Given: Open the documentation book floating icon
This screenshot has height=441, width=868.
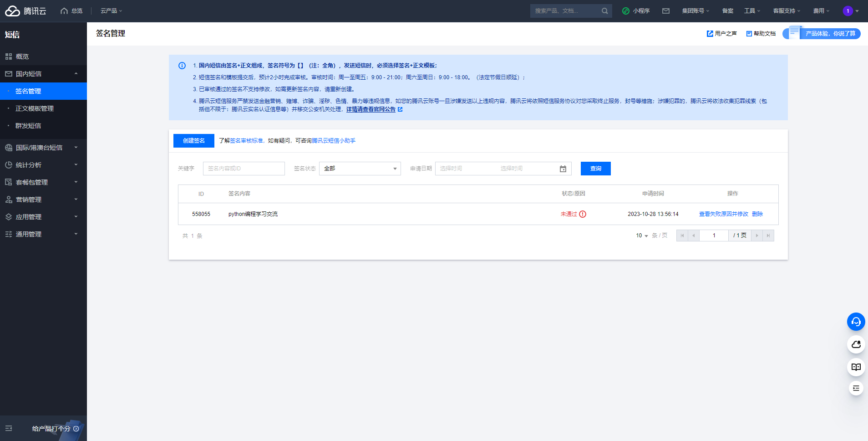Looking at the screenshot, I should pyautogui.click(x=856, y=367).
